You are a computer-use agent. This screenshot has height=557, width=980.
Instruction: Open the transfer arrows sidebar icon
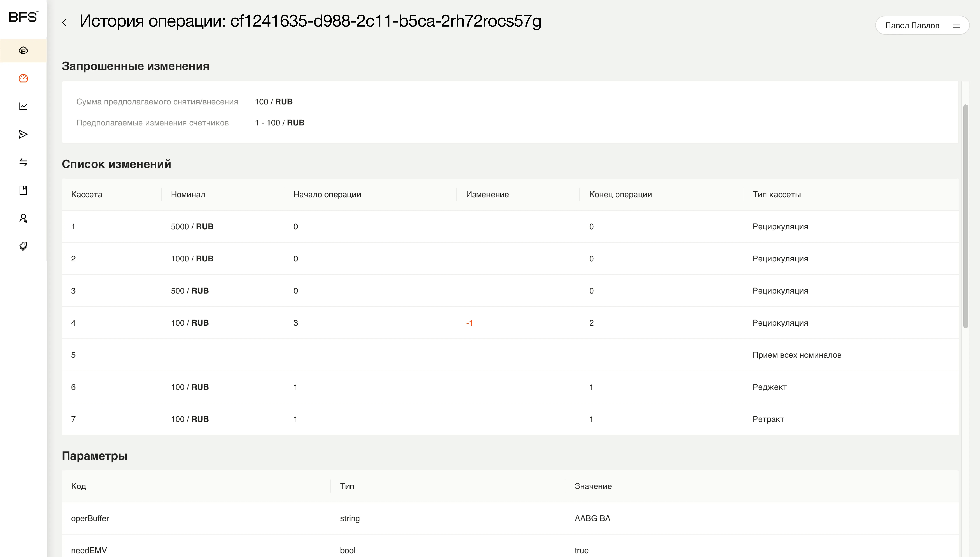click(23, 162)
